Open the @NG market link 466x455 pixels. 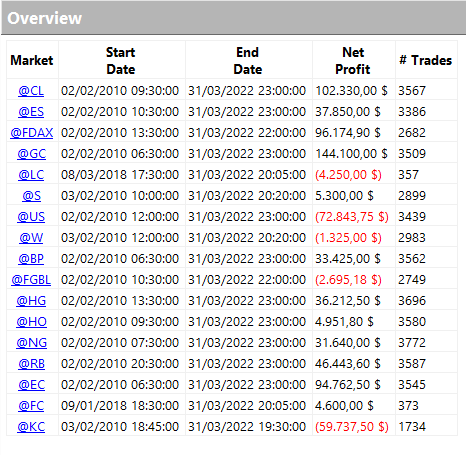(31, 343)
